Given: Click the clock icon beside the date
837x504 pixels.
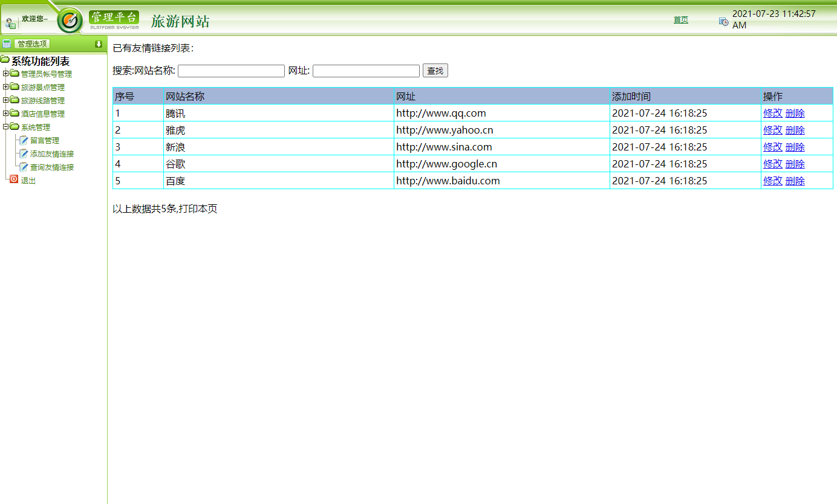Looking at the screenshot, I should pos(723,21).
